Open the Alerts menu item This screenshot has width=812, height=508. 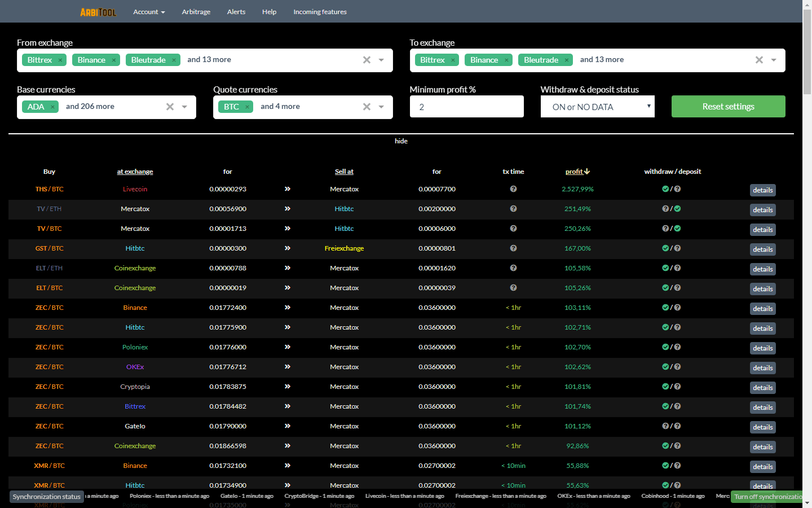pyautogui.click(x=236, y=12)
